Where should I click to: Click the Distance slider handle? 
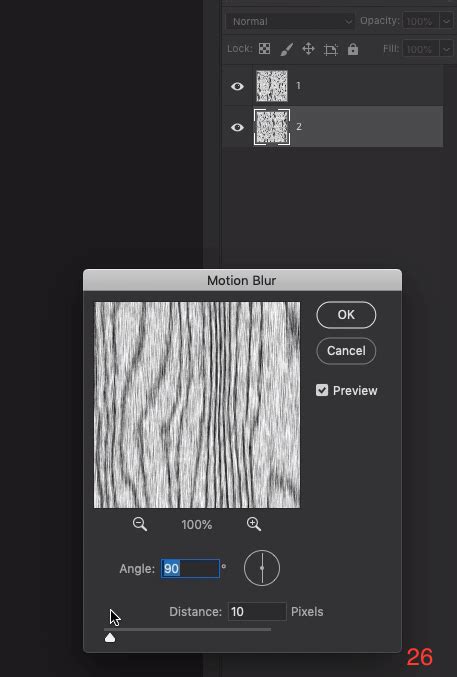(x=110, y=638)
